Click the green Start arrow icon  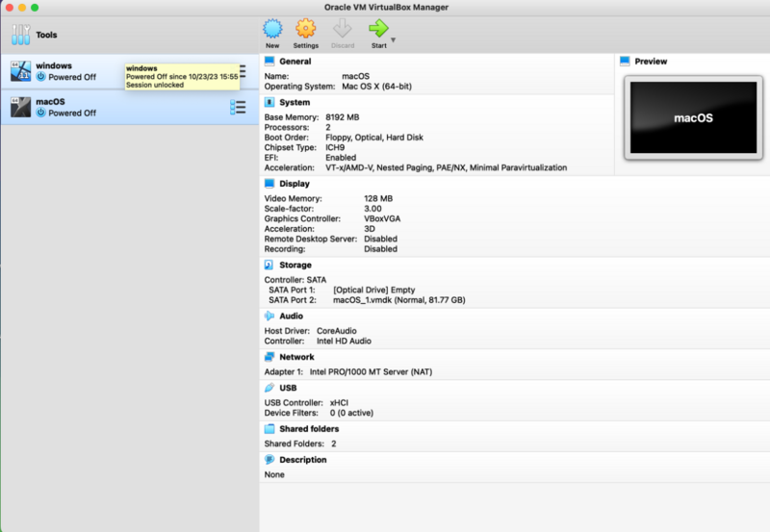point(378,29)
